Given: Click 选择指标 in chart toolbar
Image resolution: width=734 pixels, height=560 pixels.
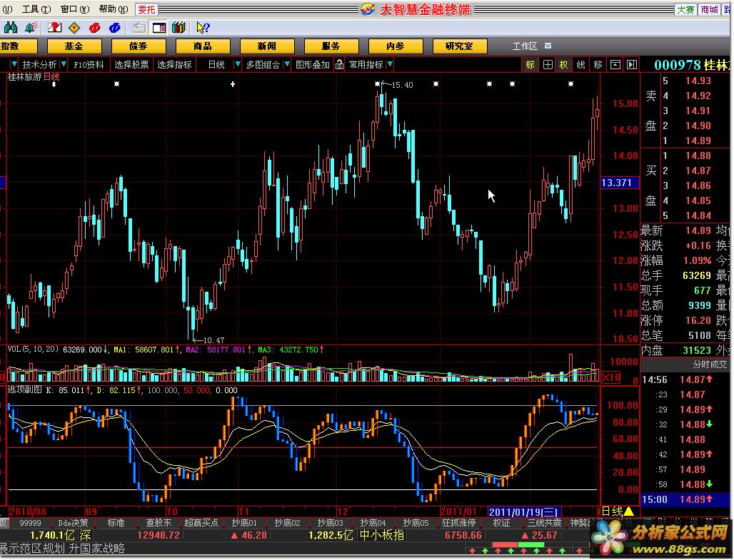Looking at the screenshot, I should (174, 65).
